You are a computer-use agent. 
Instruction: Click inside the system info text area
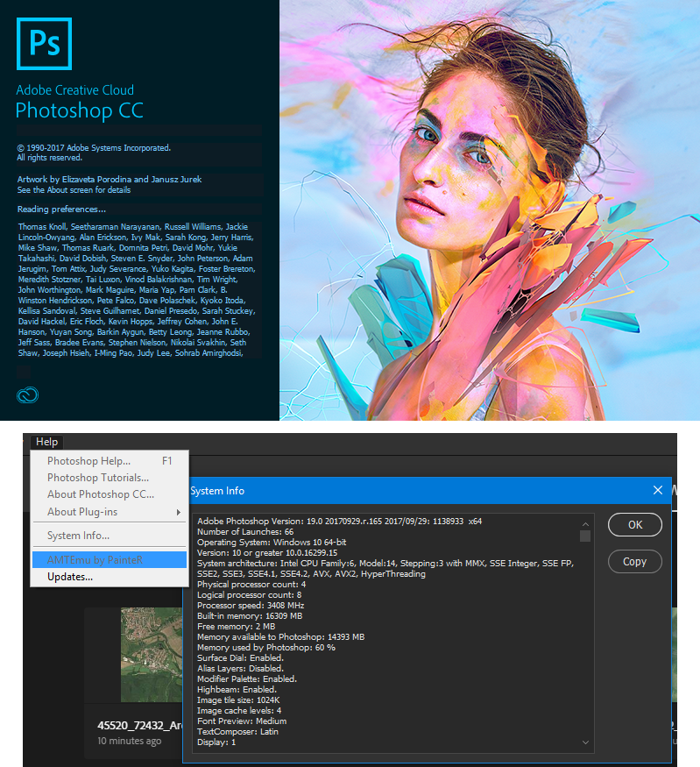(385, 631)
